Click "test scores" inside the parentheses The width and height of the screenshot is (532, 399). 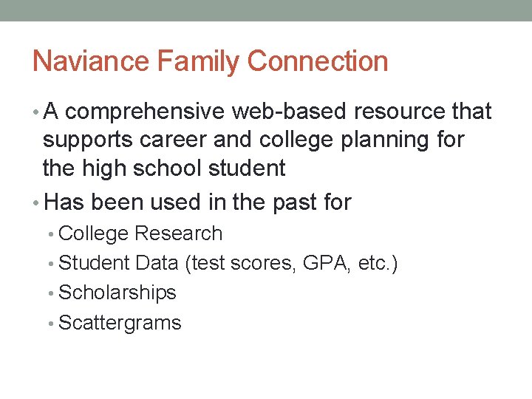tap(242, 263)
